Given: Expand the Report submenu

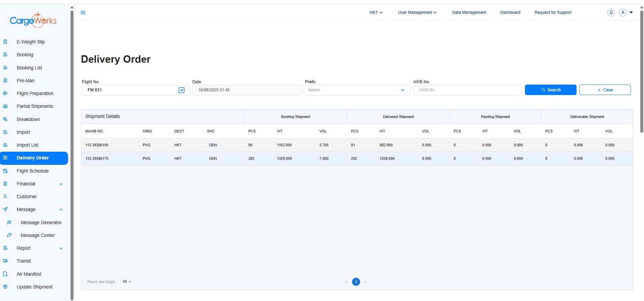Looking at the screenshot, I should [x=61, y=248].
